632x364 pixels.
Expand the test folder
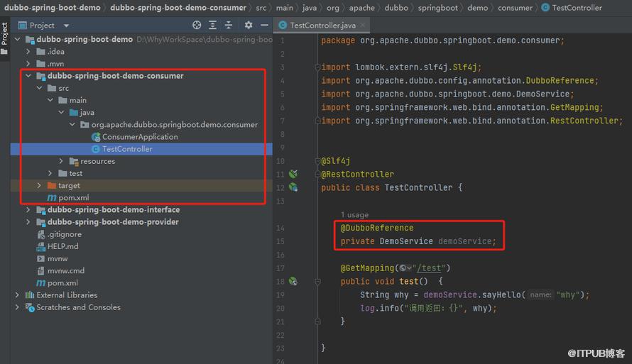click(x=50, y=173)
